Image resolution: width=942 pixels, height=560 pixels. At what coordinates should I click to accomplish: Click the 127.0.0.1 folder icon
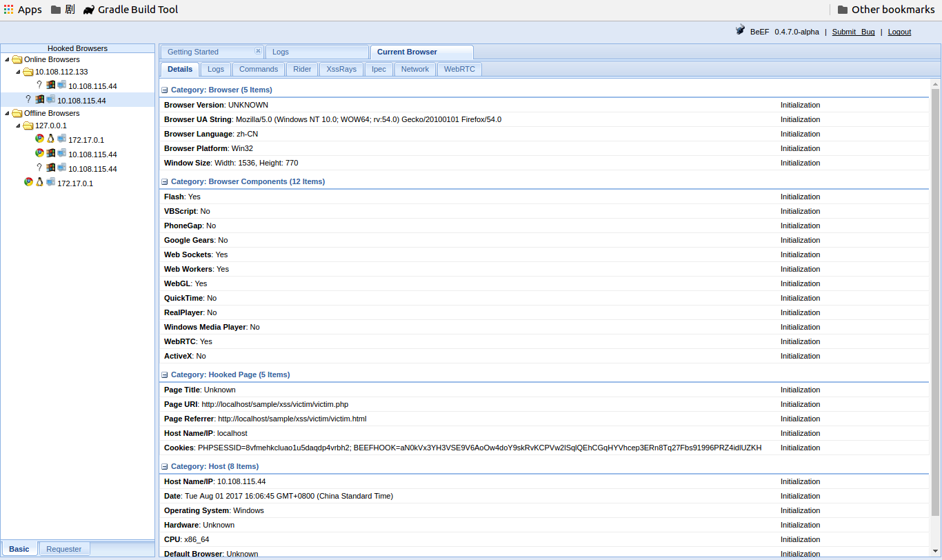28,126
